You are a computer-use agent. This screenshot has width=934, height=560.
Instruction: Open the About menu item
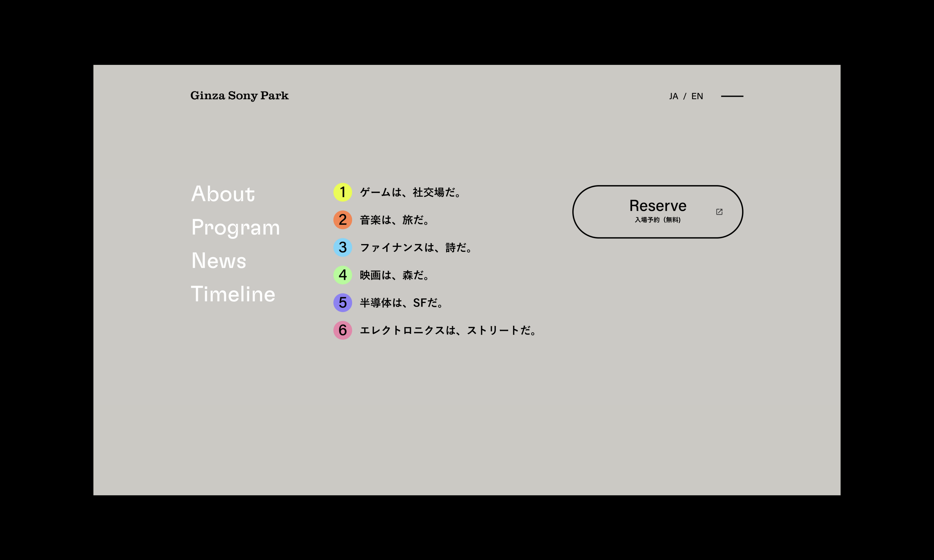point(223,193)
